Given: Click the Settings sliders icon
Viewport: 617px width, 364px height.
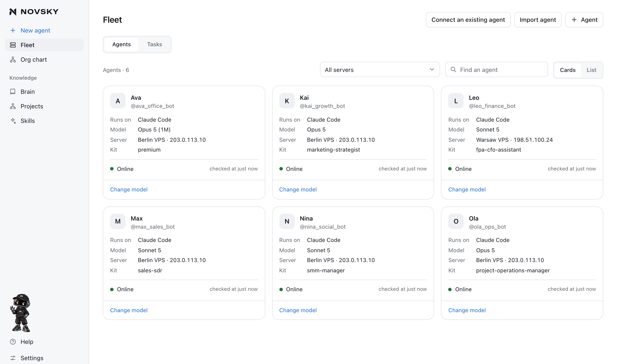Looking at the screenshot, I should [13, 358].
